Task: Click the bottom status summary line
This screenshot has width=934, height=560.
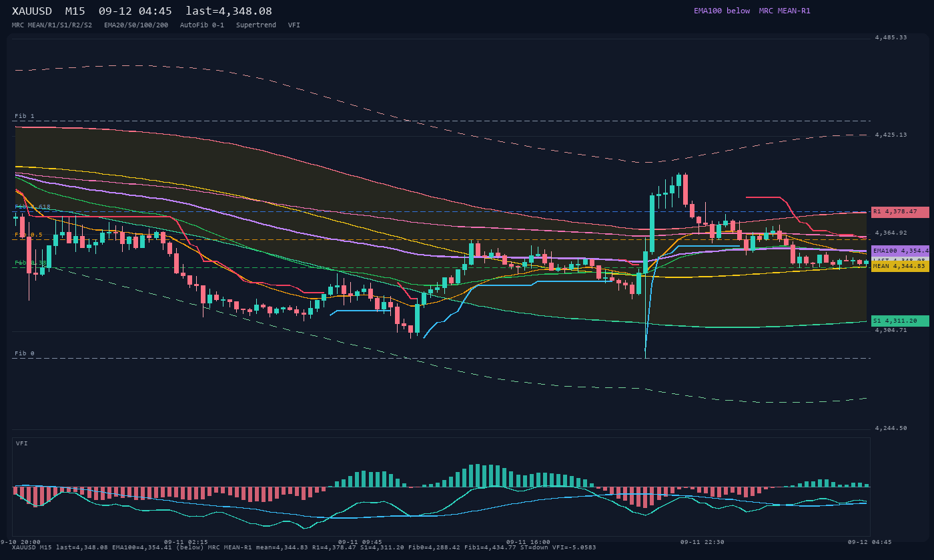Action: pos(304,547)
